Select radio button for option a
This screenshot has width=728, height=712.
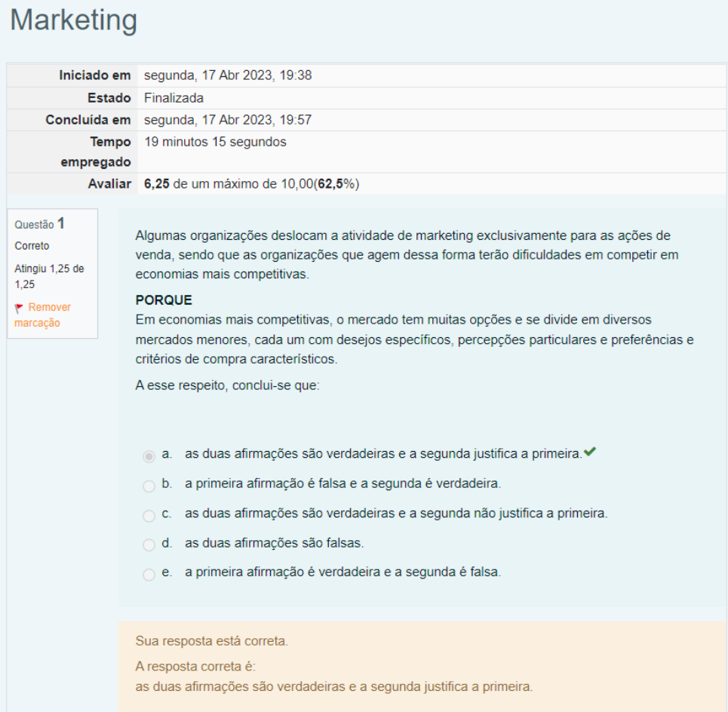point(149,456)
